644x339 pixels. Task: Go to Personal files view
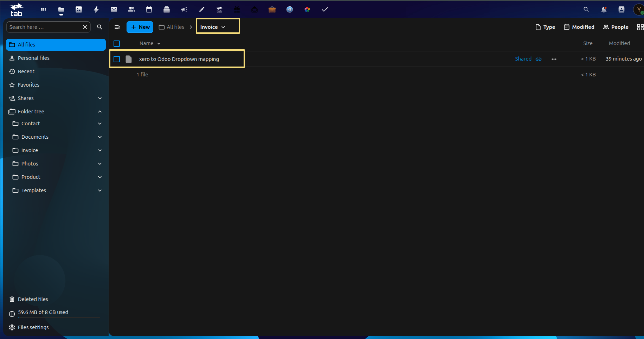[56, 58]
